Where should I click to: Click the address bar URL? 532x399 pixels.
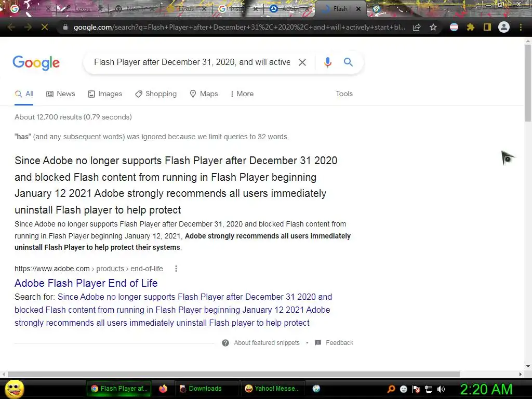point(239,27)
